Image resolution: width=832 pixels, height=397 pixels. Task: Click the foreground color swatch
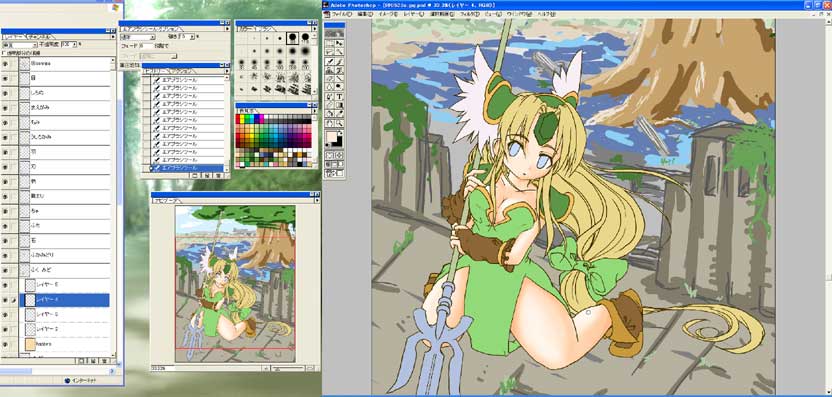331,136
